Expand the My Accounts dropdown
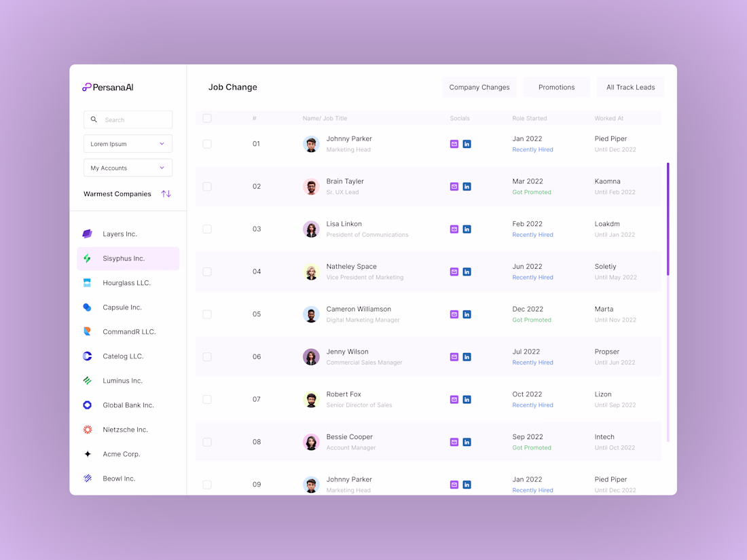The image size is (747, 560). pos(128,168)
